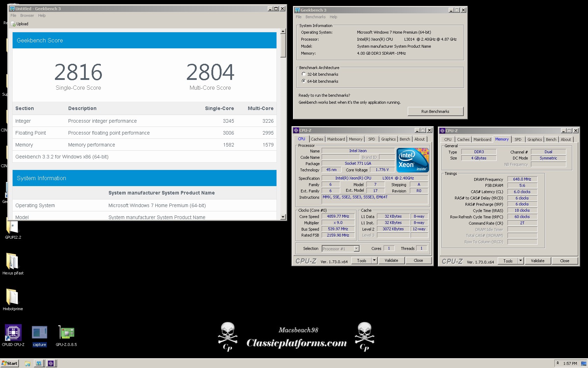The width and height of the screenshot is (588, 368).
Task: Click scrollbar down arrow in Geekbench results
Action: pos(283,217)
